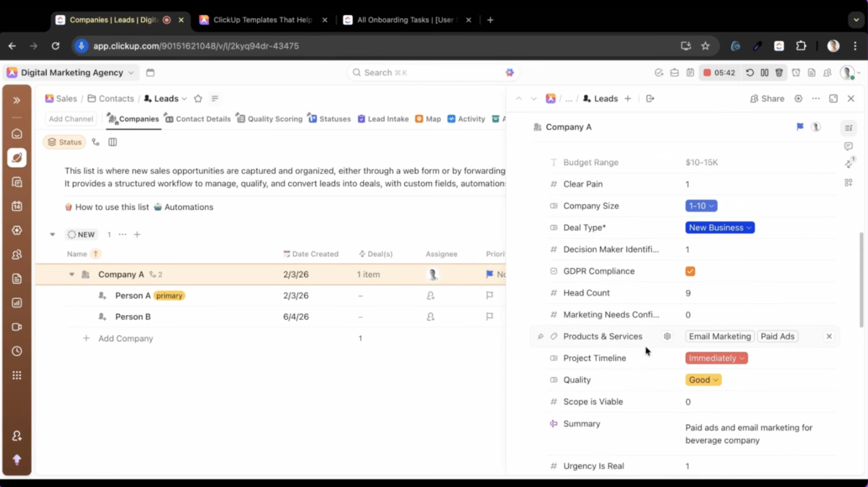868x487 pixels.
Task: Click the Share button in task panel
Action: point(767,99)
